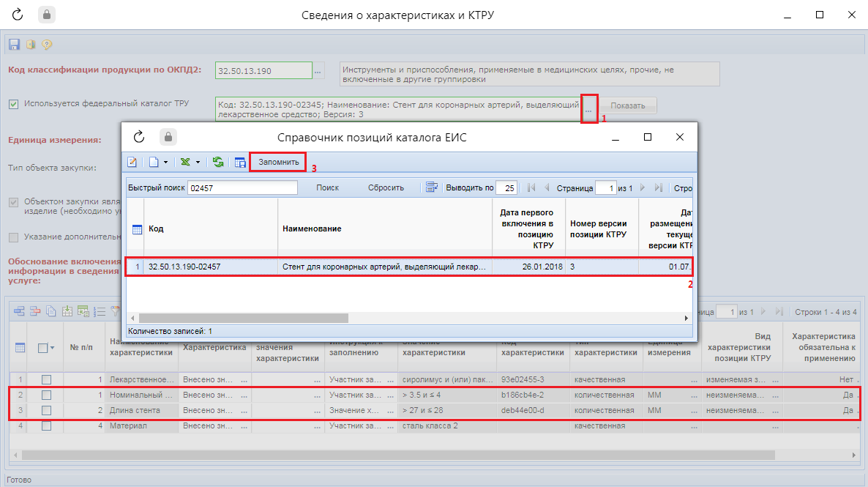
Task: Click the Поиск search button
Action: (x=327, y=187)
